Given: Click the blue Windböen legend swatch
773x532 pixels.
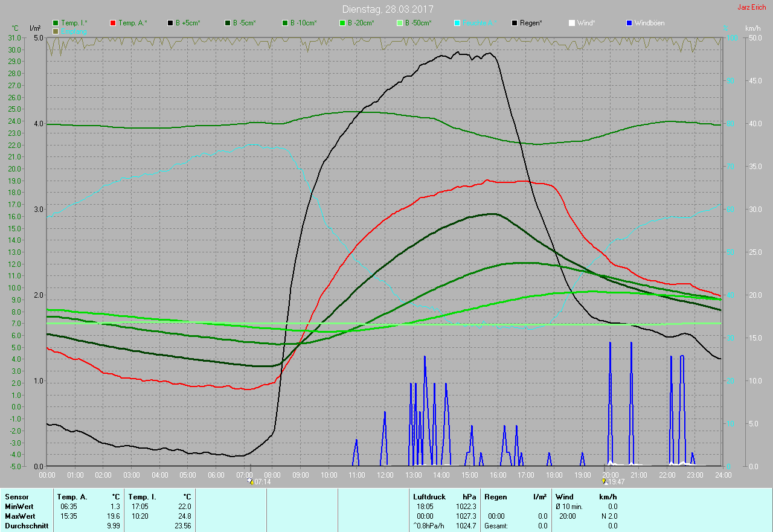Looking at the screenshot, I should point(629,23).
